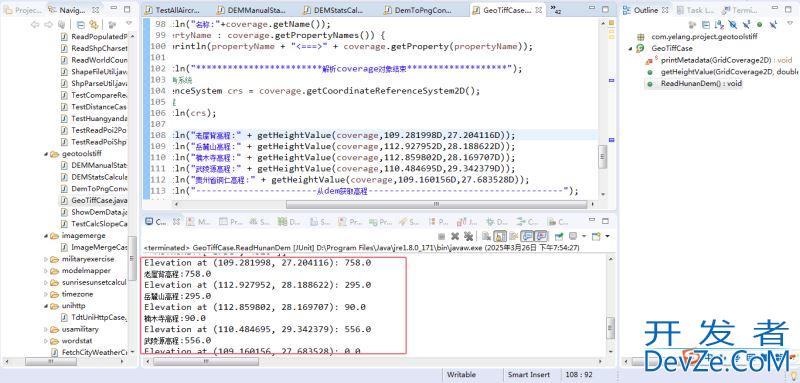Click the Navigator back arrow icon
The height and width of the screenshot is (383, 800).
pyautogui.click(x=35, y=24)
